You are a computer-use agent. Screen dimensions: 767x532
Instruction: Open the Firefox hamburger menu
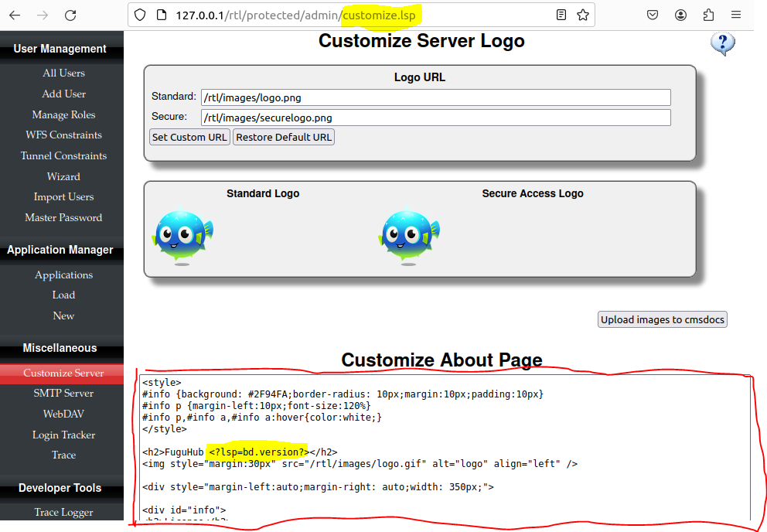pyautogui.click(x=736, y=15)
